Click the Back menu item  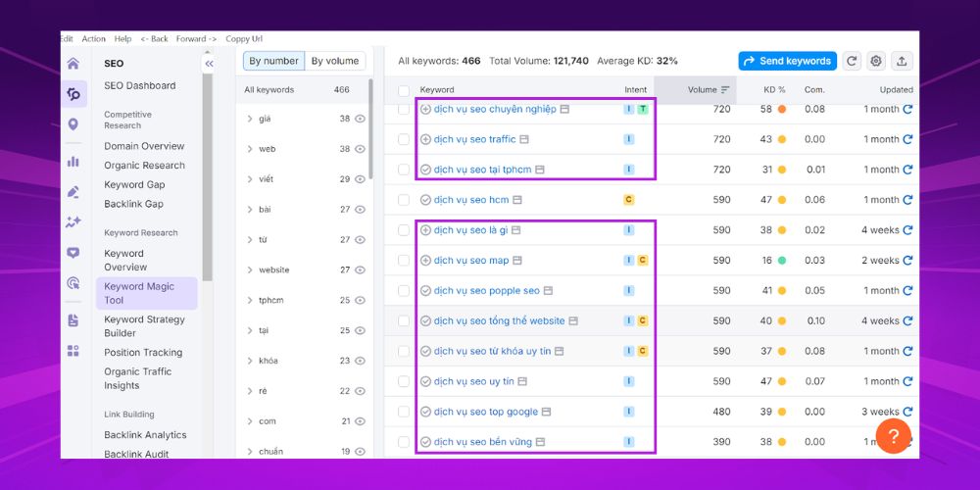[155, 39]
